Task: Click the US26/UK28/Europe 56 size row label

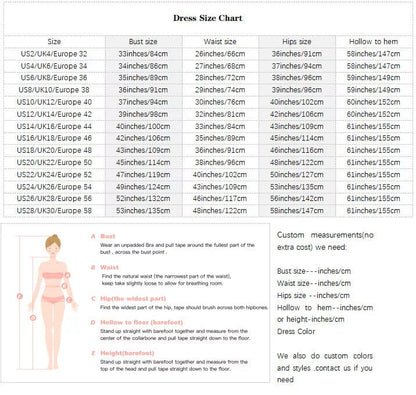Action: click(54, 199)
